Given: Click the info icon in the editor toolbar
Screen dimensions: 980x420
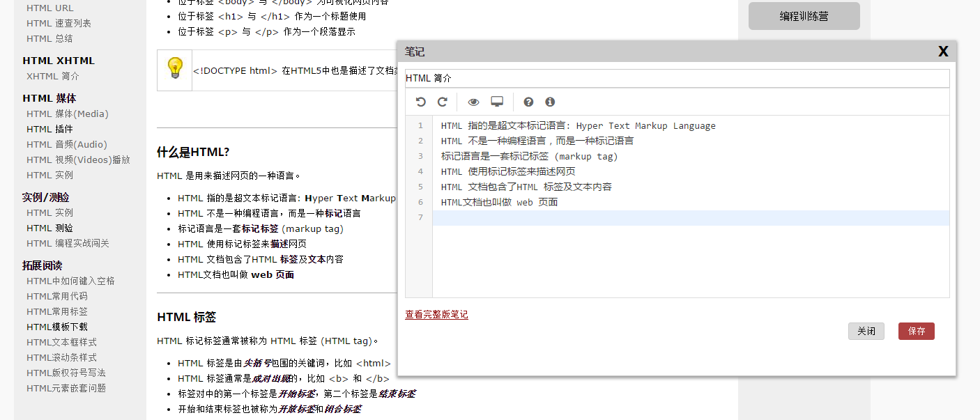Looking at the screenshot, I should tap(550, 102).
